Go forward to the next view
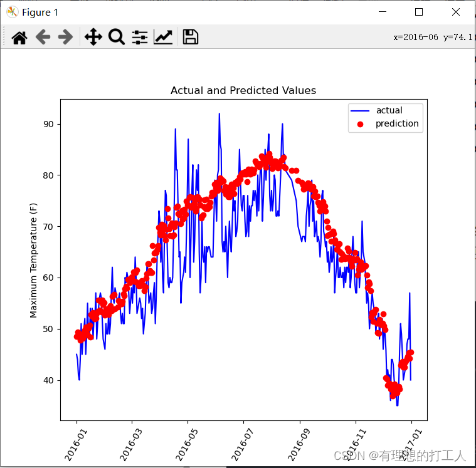Image resolution: width=476 pixels, height=468 pixels. (66, 37)
